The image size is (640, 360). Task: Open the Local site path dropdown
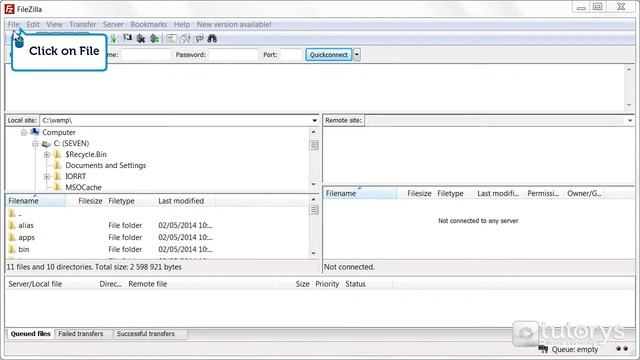[x=314, y=120]
